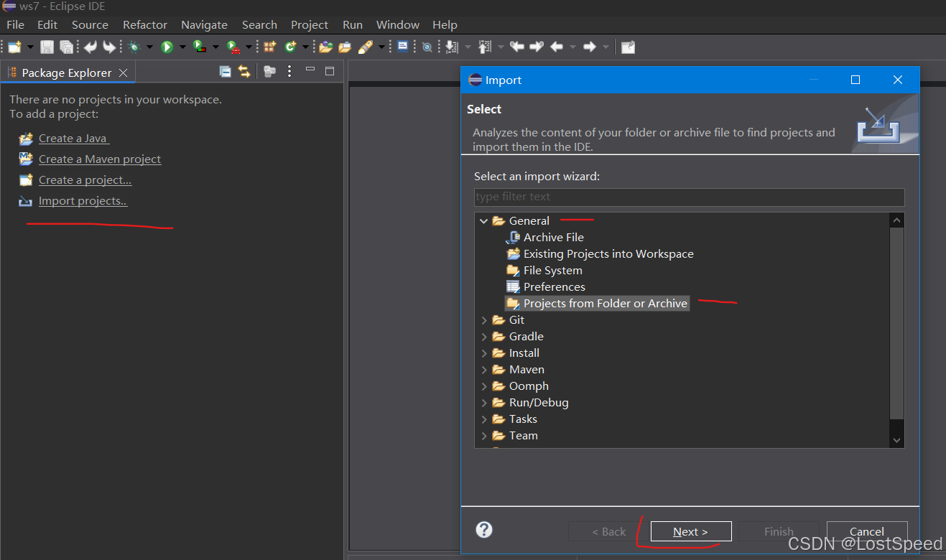Click Collapse All in Package Explorer

(x=225, y=71)
